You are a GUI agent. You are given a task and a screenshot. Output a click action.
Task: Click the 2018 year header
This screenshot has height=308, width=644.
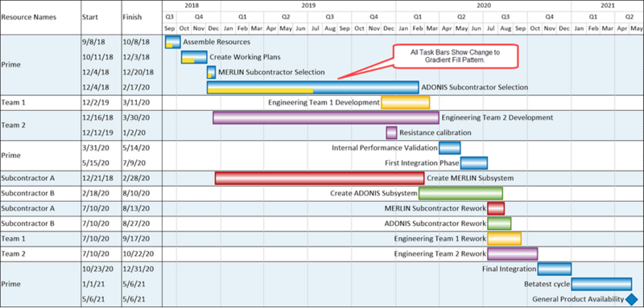point(192,6)
